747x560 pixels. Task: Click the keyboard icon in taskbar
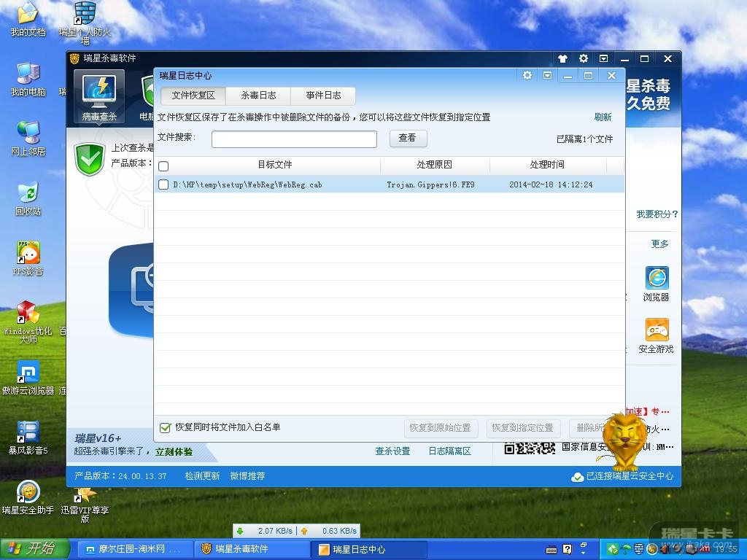[x=551, y=550]
